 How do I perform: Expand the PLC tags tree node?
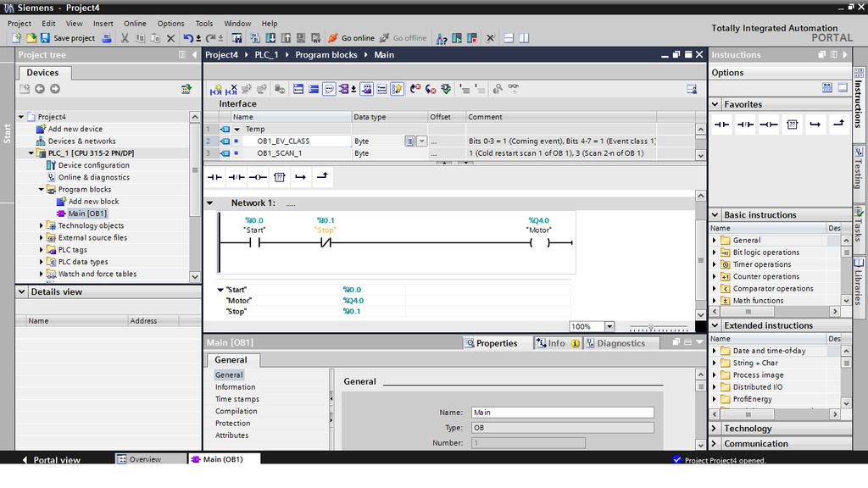(41, 250)
